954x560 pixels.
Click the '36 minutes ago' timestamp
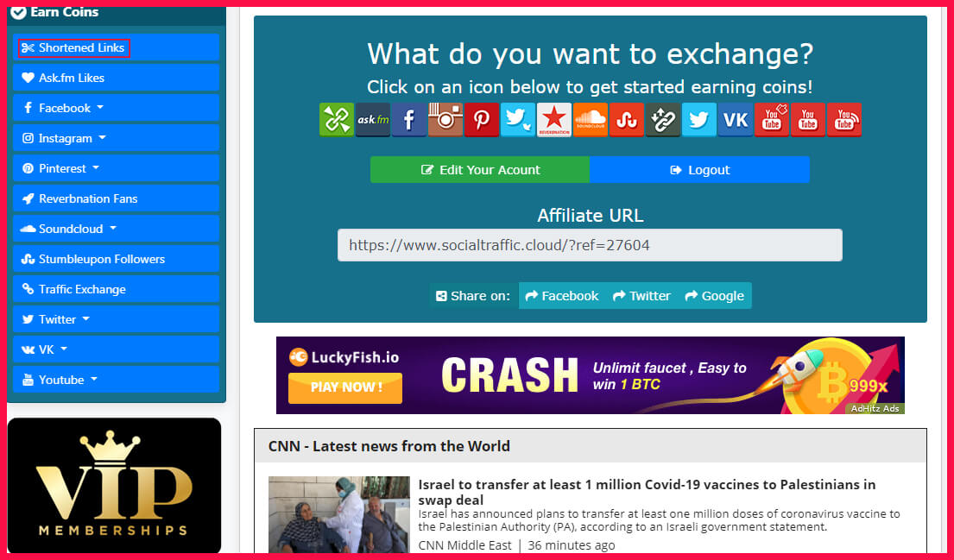point(572,545)
